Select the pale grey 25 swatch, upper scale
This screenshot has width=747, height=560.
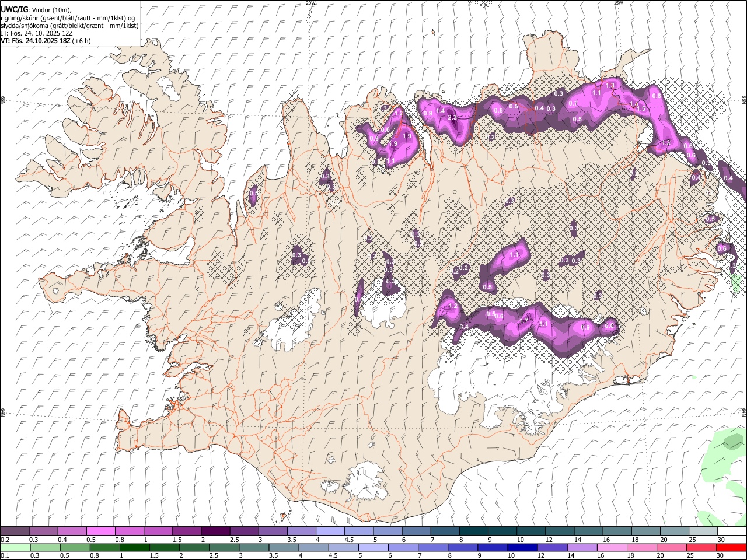click(x=702, y=531)
